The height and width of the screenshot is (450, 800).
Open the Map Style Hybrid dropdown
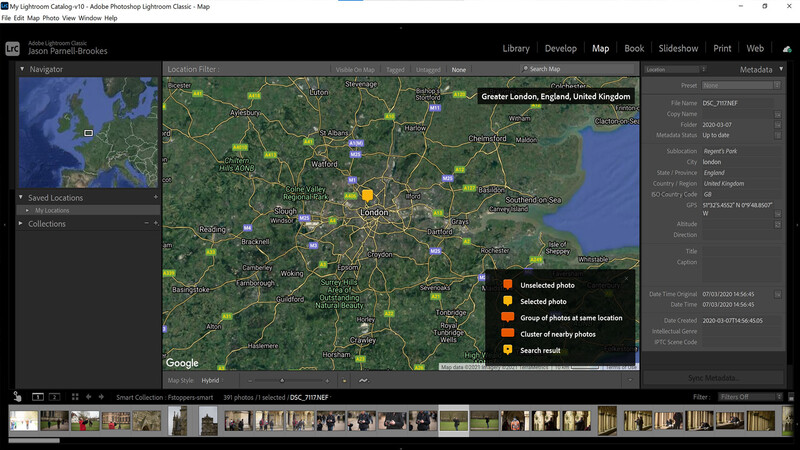point(212,381)
